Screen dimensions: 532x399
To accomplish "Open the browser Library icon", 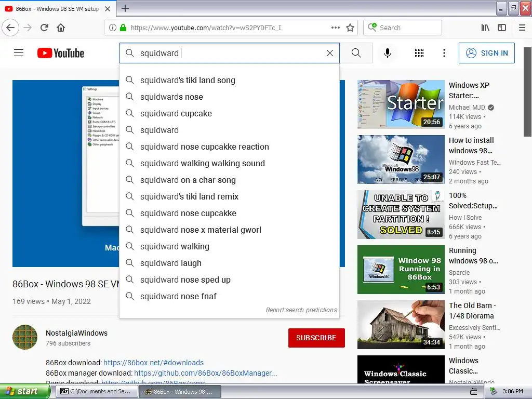I will point(485,28).
